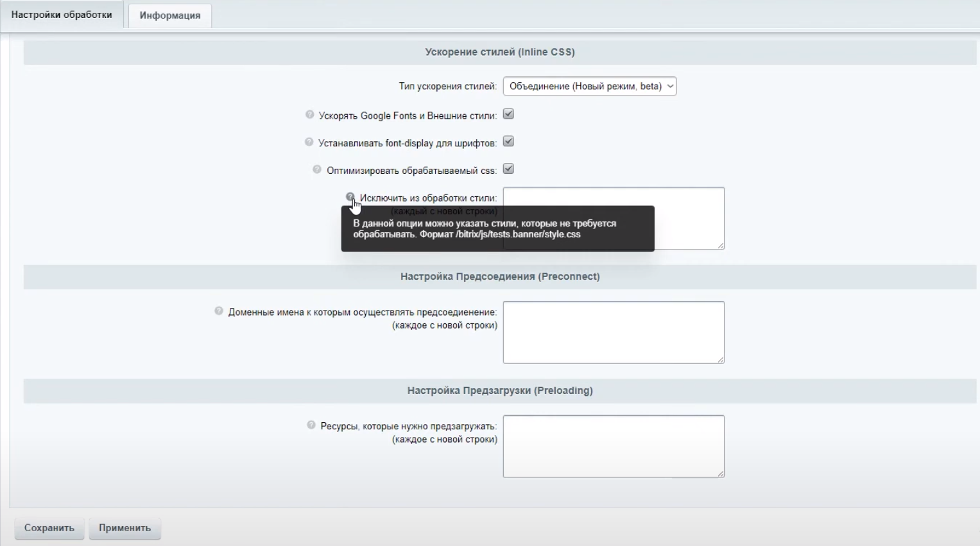Click the Применить button
The width and height of the screenshot is (980, 546).
pyautogui.click(x=125, y=528)
